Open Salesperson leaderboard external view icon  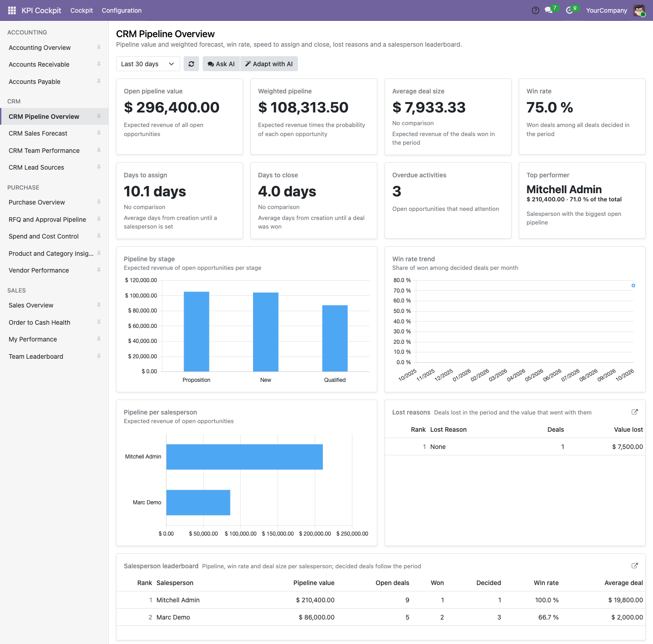pyautogui.click(x=635, y=566)
